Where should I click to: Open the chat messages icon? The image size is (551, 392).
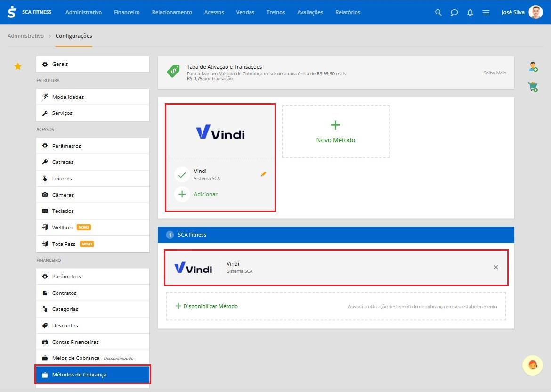click(454, 12)
